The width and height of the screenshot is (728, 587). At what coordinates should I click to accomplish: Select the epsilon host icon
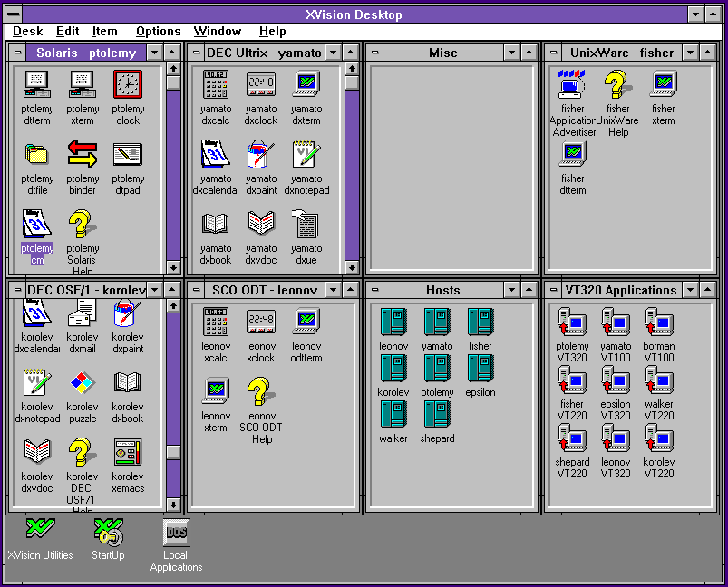480,368
